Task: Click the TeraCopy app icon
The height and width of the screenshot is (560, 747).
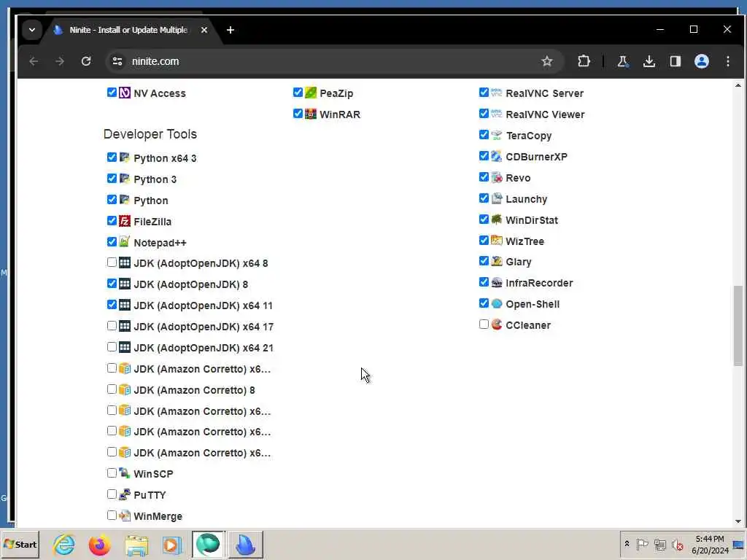Action: [496, 135]
